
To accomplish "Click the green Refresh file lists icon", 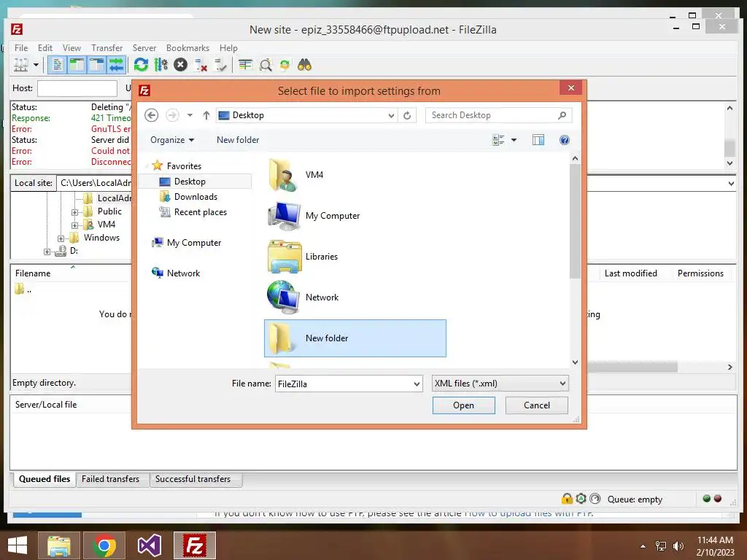I will tap(141, 65).
